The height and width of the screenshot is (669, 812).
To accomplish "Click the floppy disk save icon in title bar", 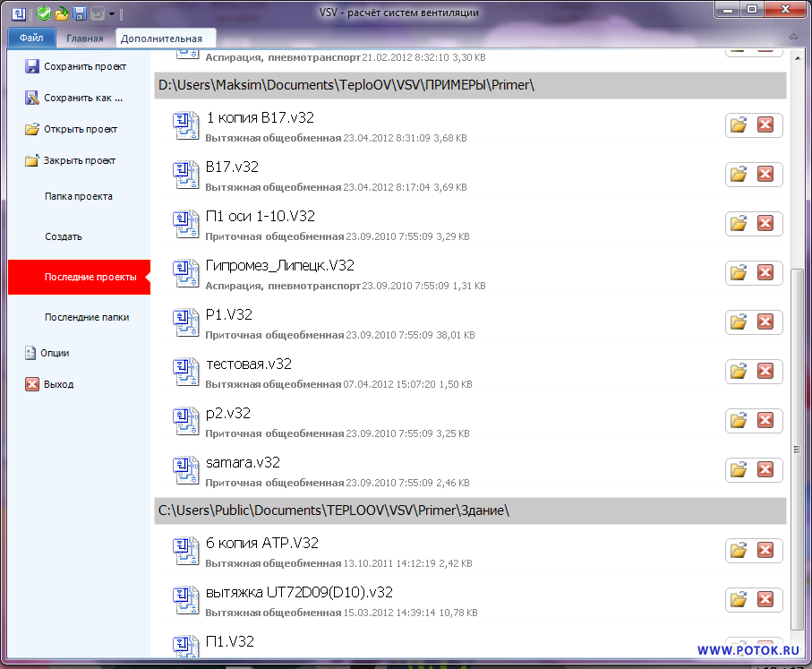I will point(80,13).
